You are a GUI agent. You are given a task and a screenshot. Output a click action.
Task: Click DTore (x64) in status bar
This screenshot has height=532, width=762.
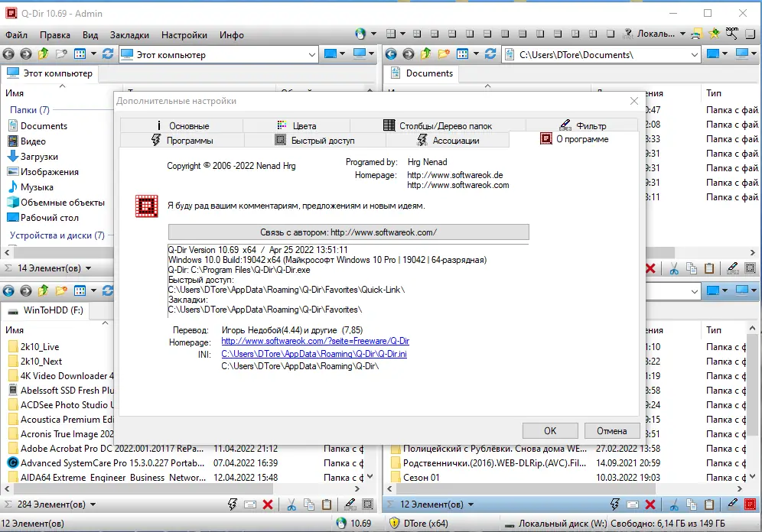coord(420,524)
